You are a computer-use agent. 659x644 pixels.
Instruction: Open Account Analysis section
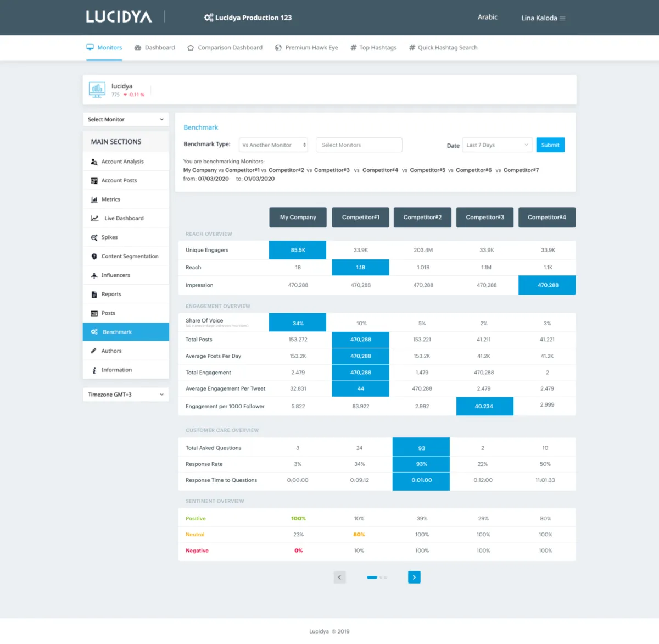(126, 162)
